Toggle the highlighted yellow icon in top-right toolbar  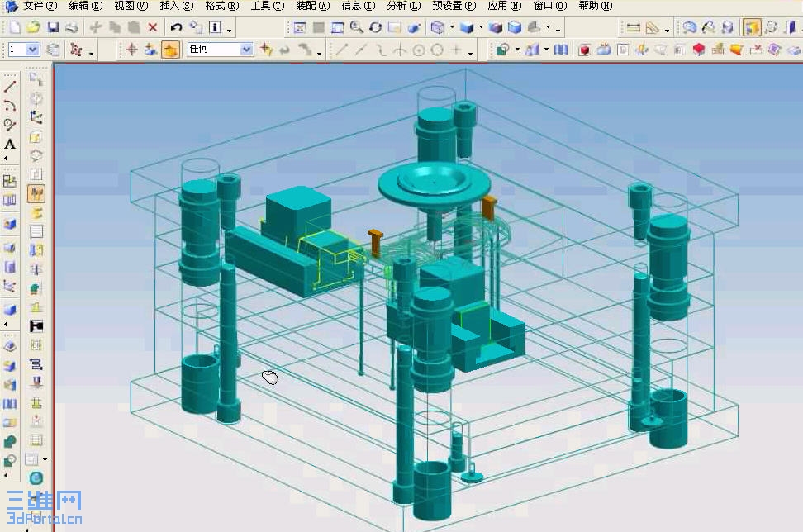pos(751,27)
